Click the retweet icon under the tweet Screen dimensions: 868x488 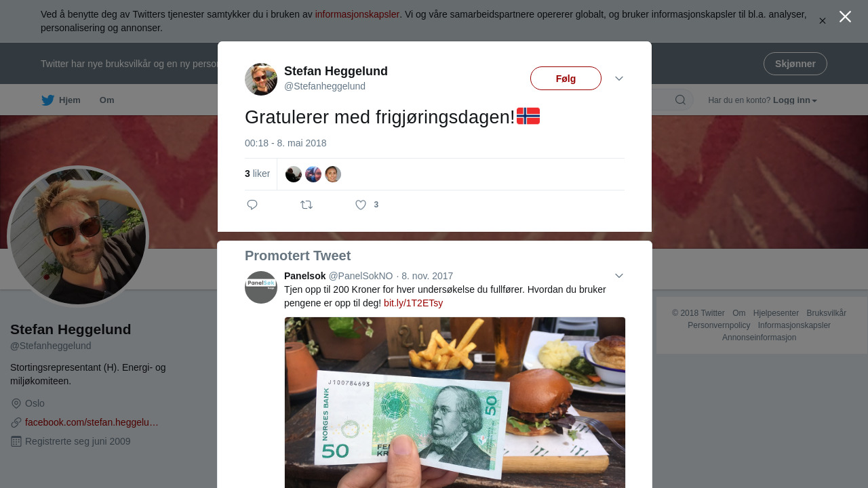click(x=307, y=205)
